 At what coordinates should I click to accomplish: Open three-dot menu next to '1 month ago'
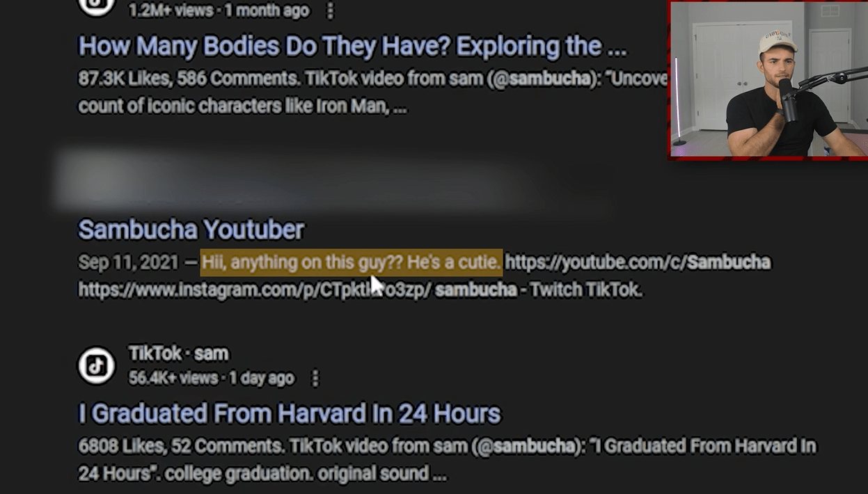(x=331, y=10)
